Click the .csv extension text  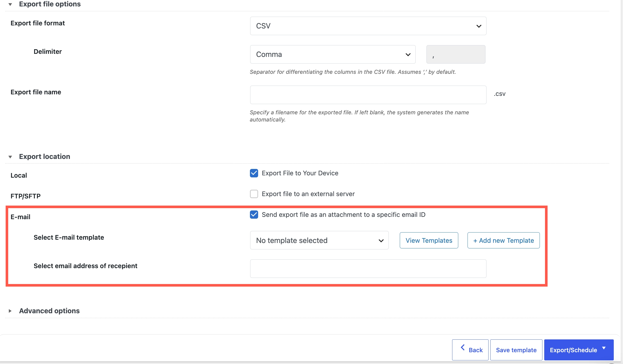tap(500, 94)
